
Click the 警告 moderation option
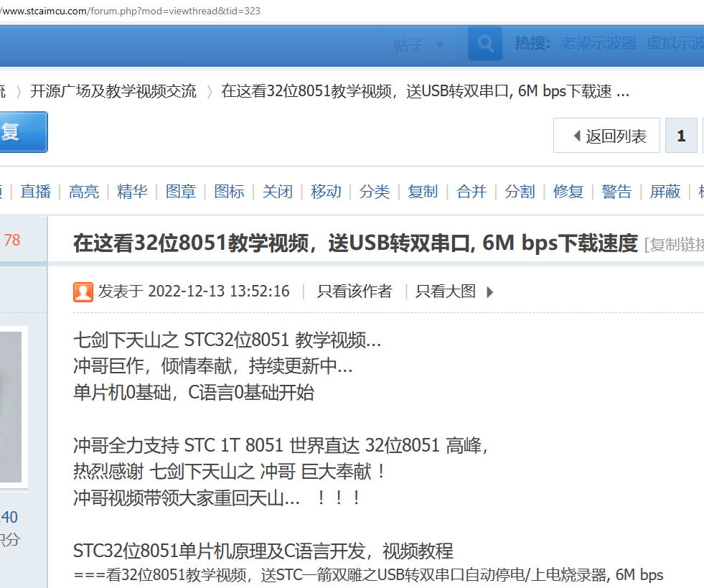click(617, 192)
